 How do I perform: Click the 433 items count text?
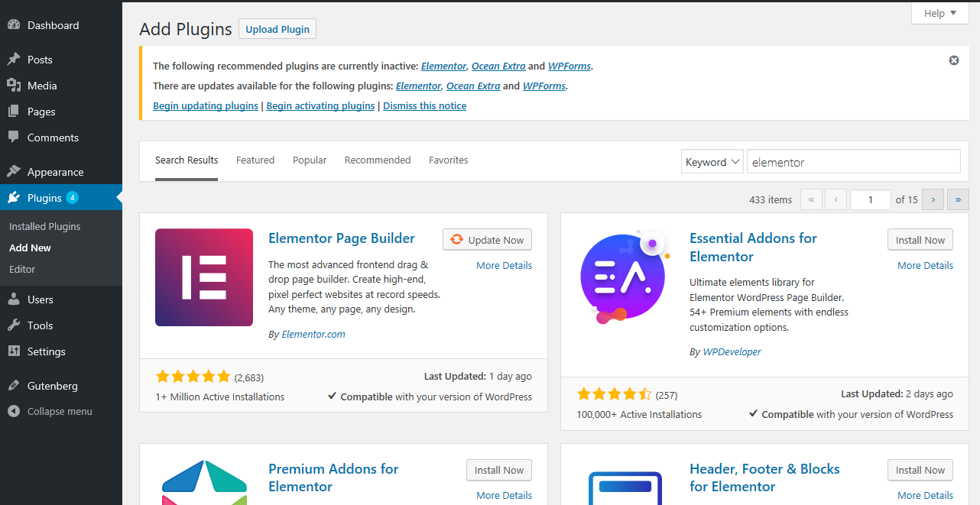click(771, 199)
